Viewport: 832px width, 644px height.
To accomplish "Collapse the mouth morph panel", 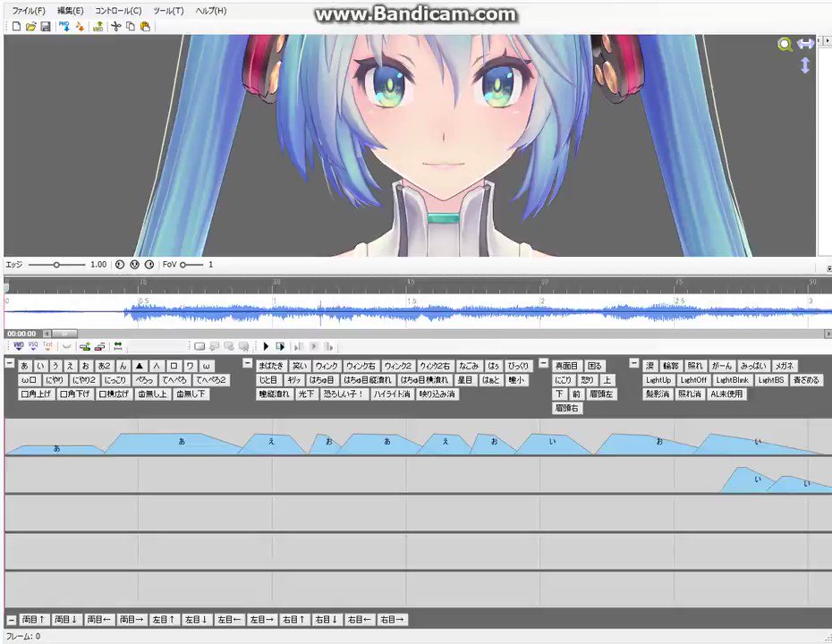I will click(x=10, y=363).
